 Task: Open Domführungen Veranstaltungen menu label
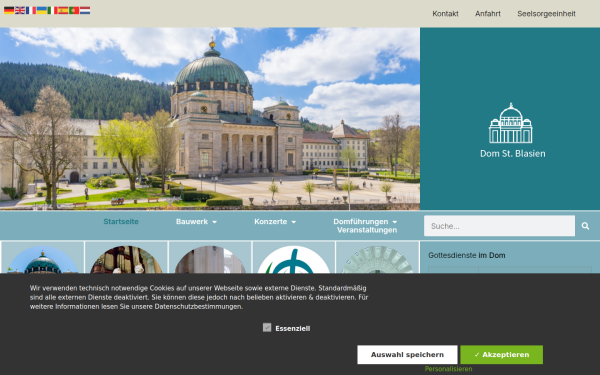(364, 226)
